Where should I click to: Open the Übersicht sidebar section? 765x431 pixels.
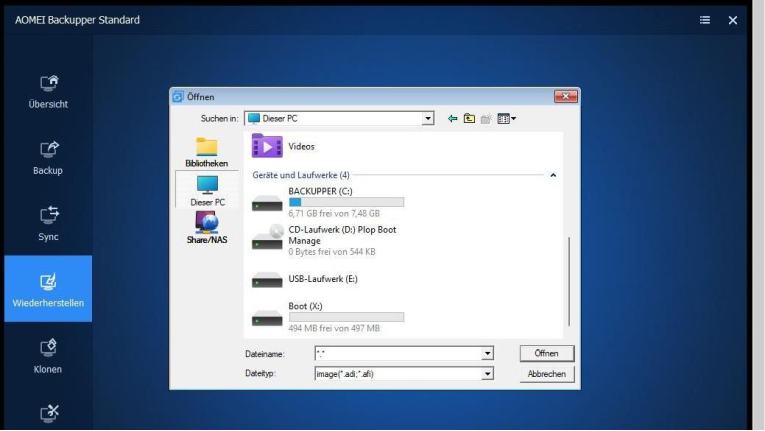[x=48, y=91]
